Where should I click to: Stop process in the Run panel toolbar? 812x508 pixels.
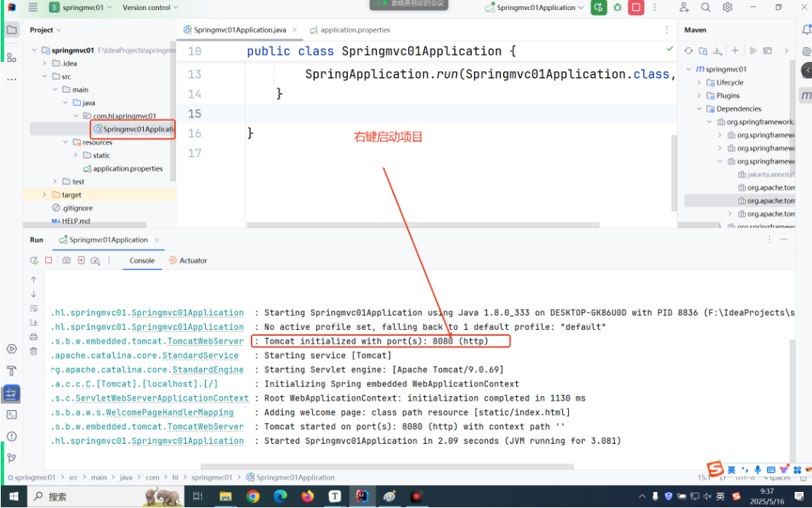click(49, 260)
